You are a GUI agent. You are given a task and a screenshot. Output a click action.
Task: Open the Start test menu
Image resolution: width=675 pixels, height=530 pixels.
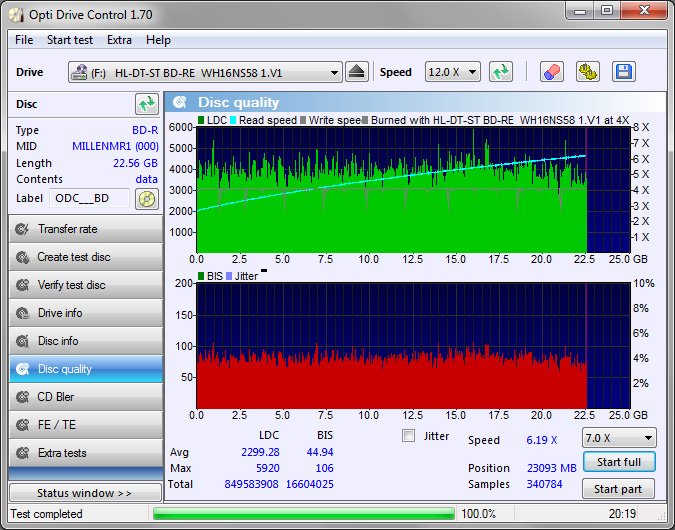tap(70, 40)
